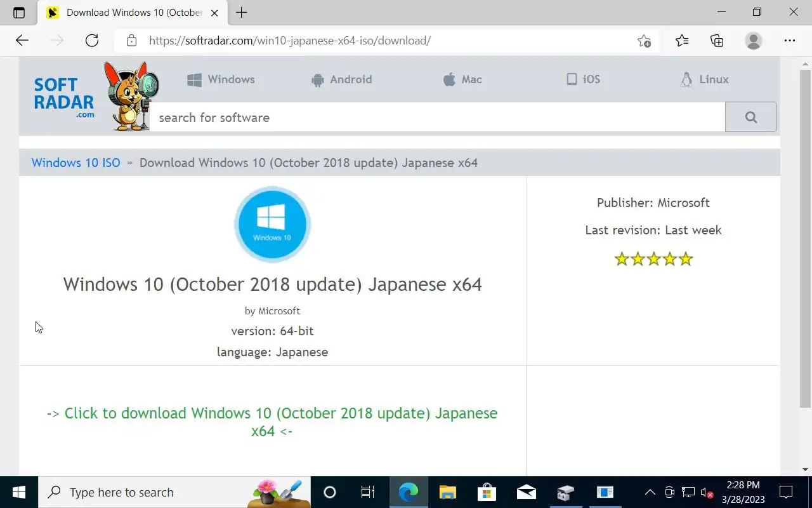Open the Edge tab actions menu icon
The width and height of the screenshot is (812, 508).
(19, 13)
